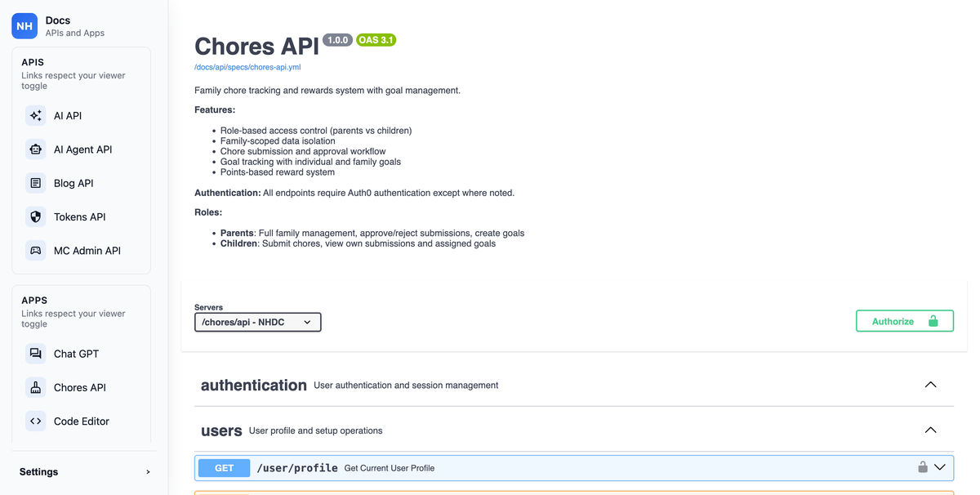The image size is (980, 495).
Task: Open the Settings menu
Action: coord(38,471)
